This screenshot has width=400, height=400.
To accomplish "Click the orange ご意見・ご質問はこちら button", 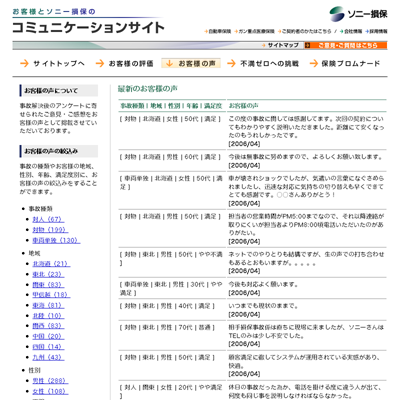I will pyautogui.click(x=346, y=45).
